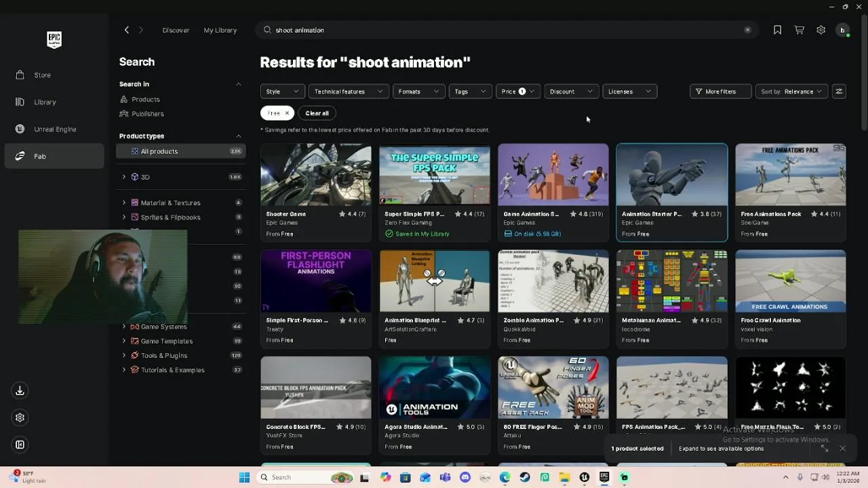Open the Tags filter dropdown
The height and width of the screenshot is (488, 868).
point(470,91)
